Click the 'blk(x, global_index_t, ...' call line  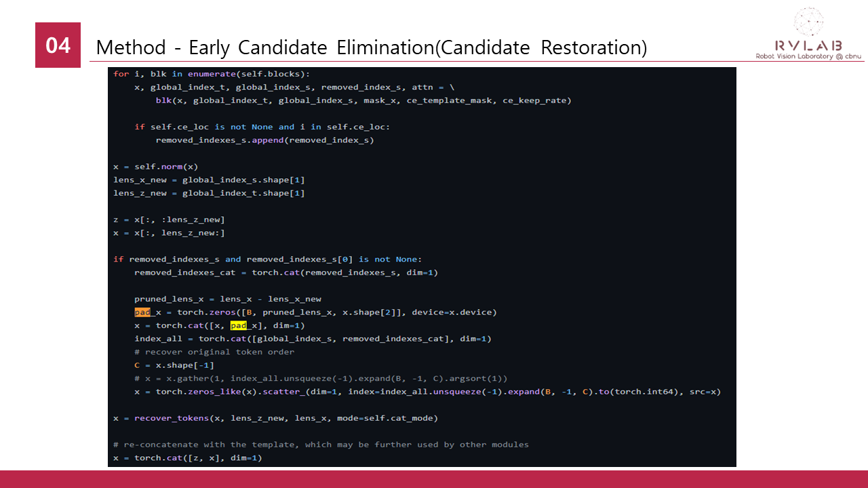(x=363, y=100)
